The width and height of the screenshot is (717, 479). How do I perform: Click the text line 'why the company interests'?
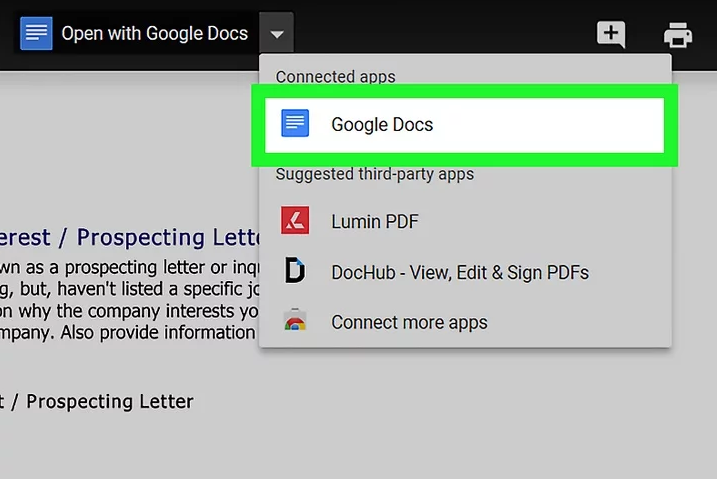pyautogui.click(x=130, y=310)
